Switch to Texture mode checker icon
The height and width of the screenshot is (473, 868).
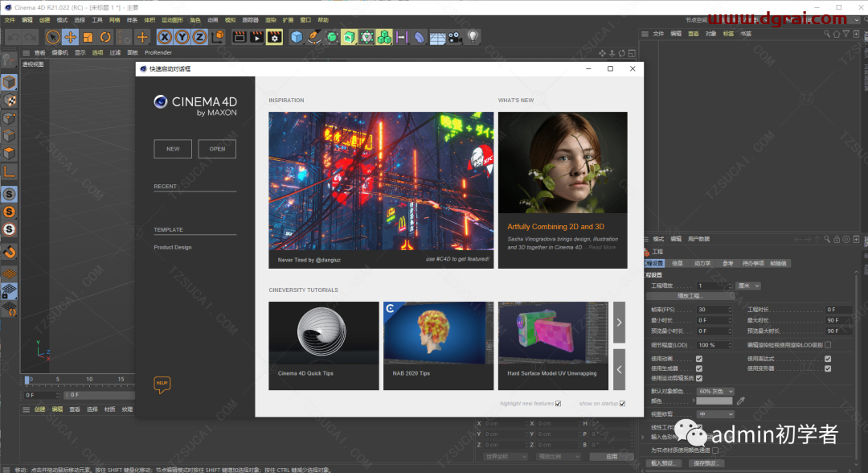(9, 101)
